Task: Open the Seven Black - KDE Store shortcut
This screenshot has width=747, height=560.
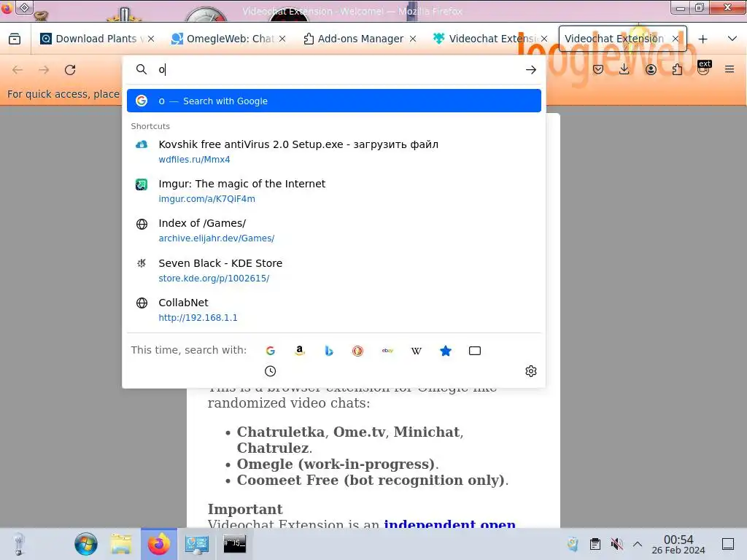Action: (334, 271)
